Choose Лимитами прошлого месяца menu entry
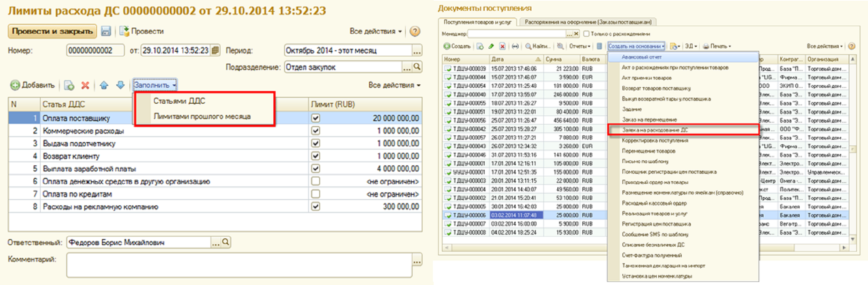The height and width of the screenshot is (285, 868). pos(202,116)
